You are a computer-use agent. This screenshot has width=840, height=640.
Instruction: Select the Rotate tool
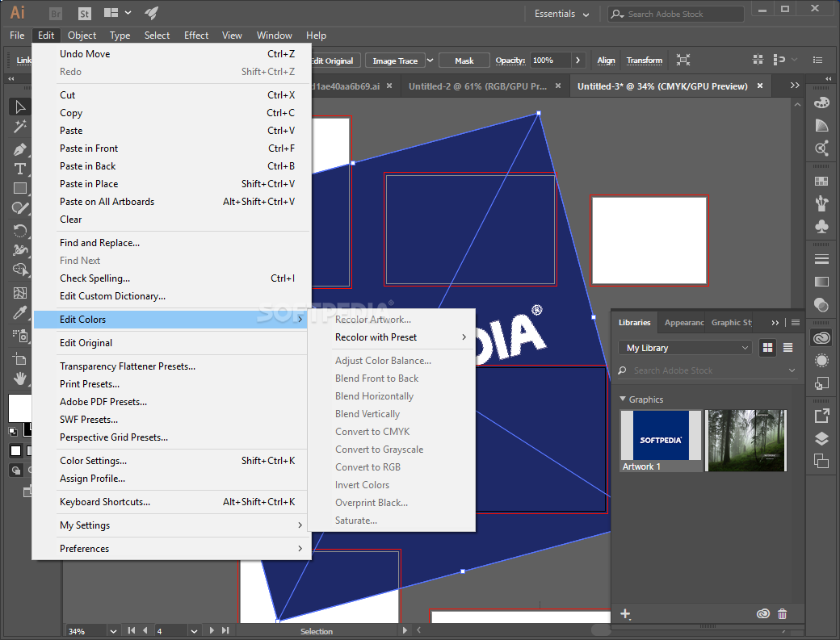(x=20, y=231)
